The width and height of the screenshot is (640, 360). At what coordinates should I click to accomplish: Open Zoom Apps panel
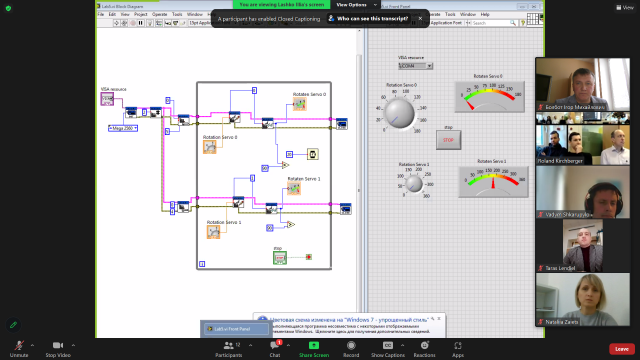pyautogui.click(x=458, y=349)
